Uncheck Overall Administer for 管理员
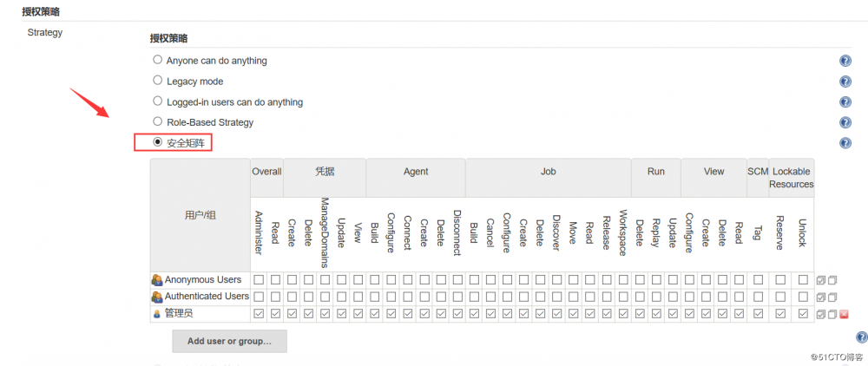The height and width of the screenshot is (366, 868). click(259, 314)
